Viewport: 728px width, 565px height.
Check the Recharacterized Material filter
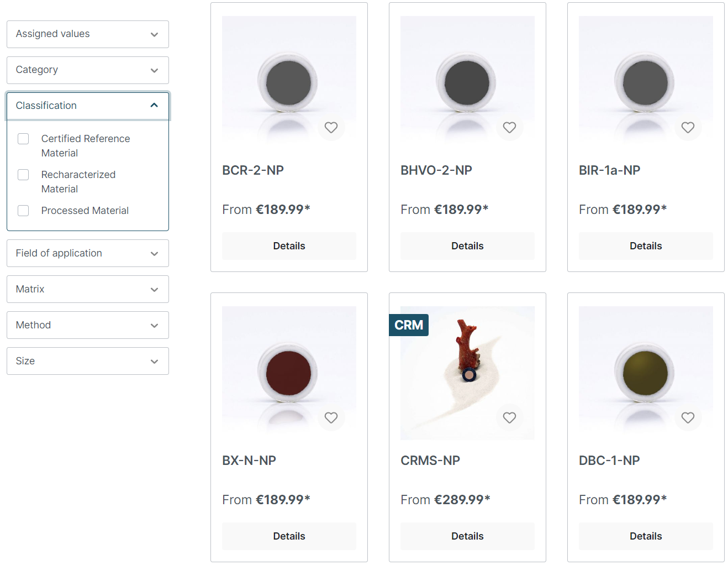[x=23, y=175]
